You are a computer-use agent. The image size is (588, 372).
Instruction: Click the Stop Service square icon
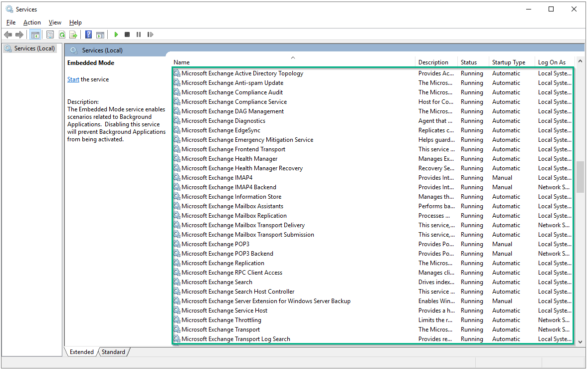127,34
